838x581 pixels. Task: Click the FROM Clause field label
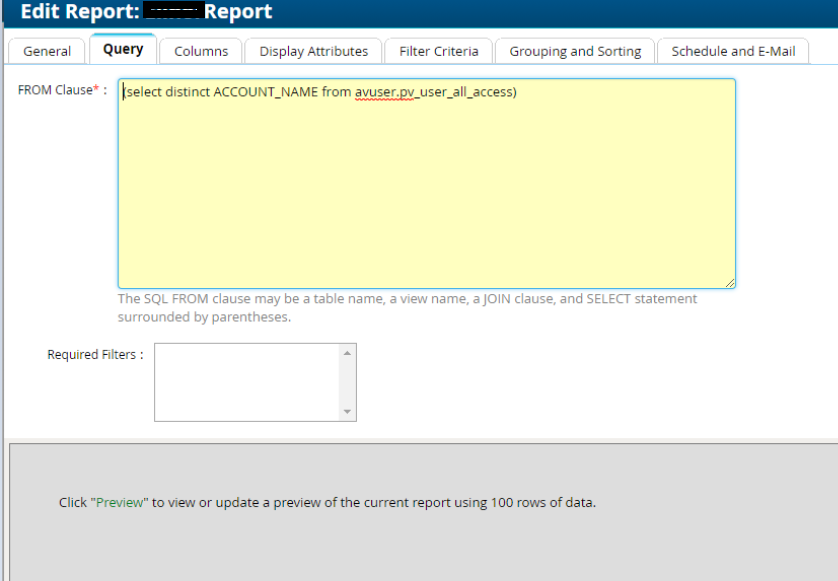pyautogui.click(x=55, y=88)
